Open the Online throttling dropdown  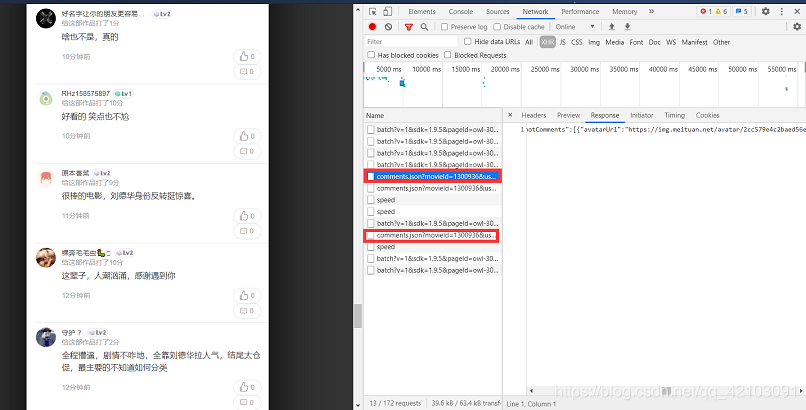pyautogui.click(x=575, y=27)
